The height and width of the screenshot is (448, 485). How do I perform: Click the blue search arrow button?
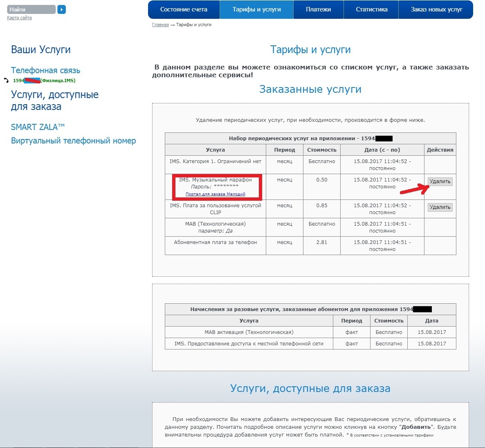pyautogui.click(x=62, y=9)
